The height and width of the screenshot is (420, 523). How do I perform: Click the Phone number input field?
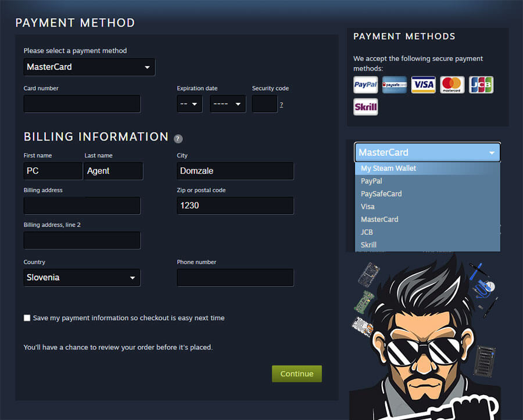pyautogui.click(x=235, y=278)
